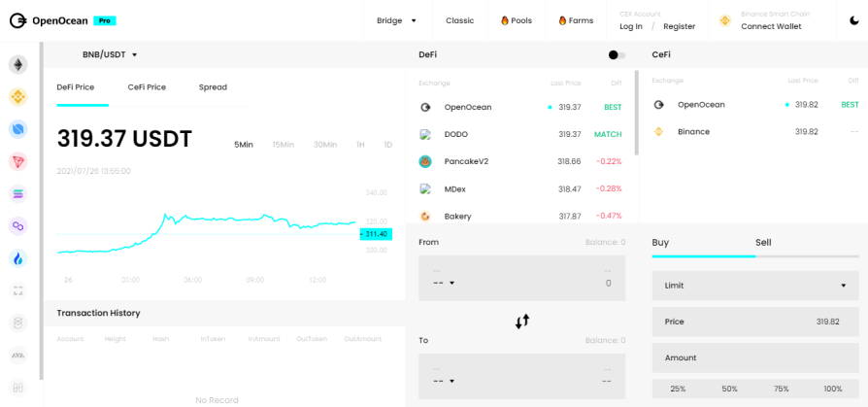Select the Polygon chain sidebar icon
868x407 pixels.
[x=18, y=226]
